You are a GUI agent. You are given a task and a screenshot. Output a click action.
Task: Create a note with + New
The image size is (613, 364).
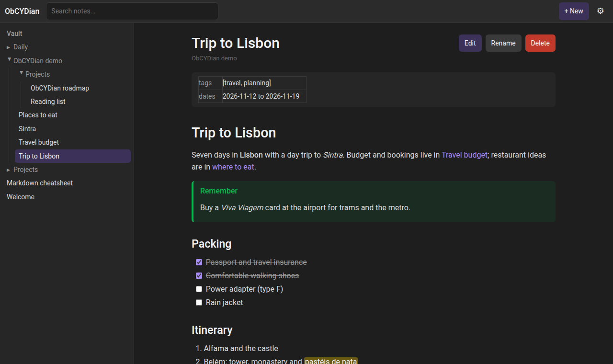[x=574, y=11]
